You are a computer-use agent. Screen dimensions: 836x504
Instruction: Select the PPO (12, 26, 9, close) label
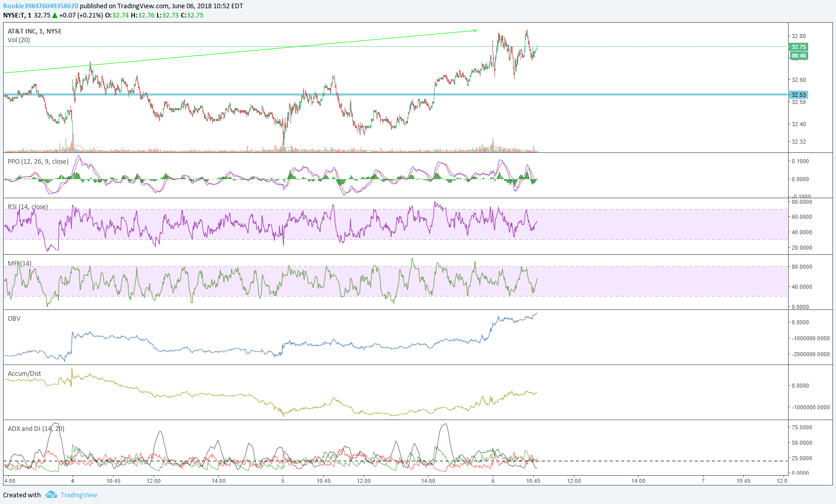pos(38,162)
